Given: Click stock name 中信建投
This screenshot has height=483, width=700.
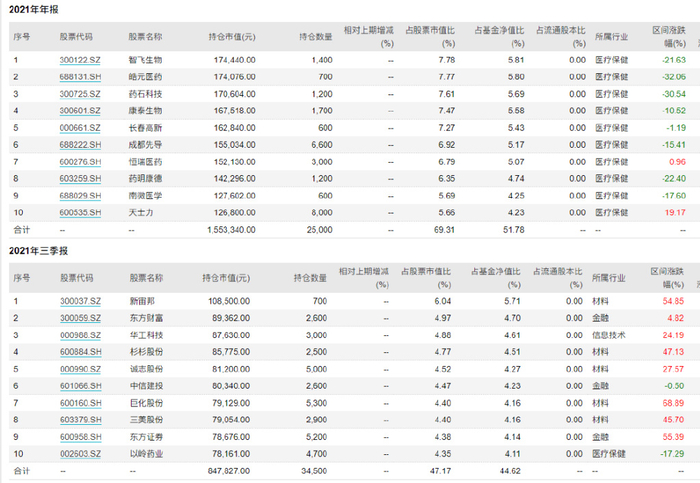Looking at the screenshot, I should click(146, 386).
